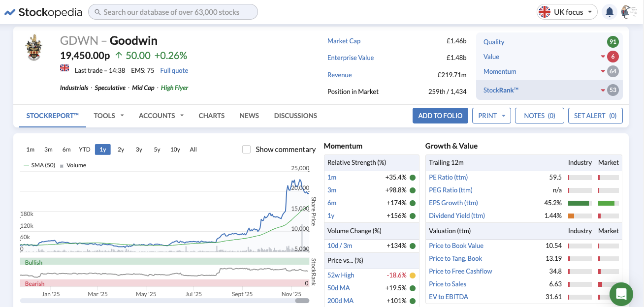Viewport: 644px width, 307px height.
Task: Expand the TOOLS menu
Action: click(x=109, y=116)
